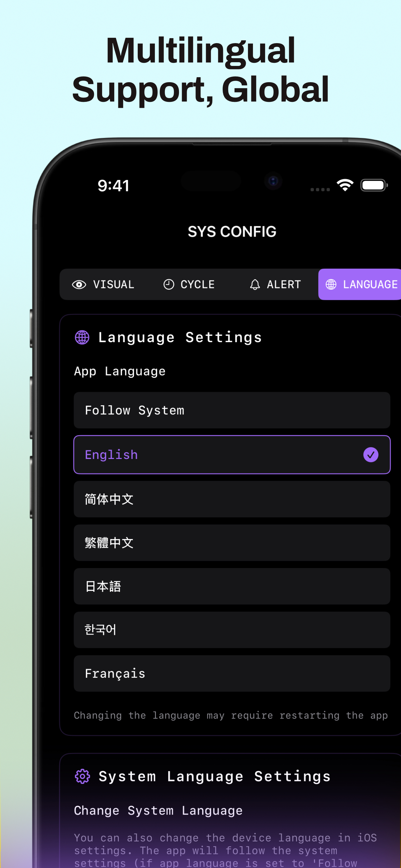Choose 日本語 language option
The width and height of the screenshot is (401, 868).
click(x=232, y=586)
